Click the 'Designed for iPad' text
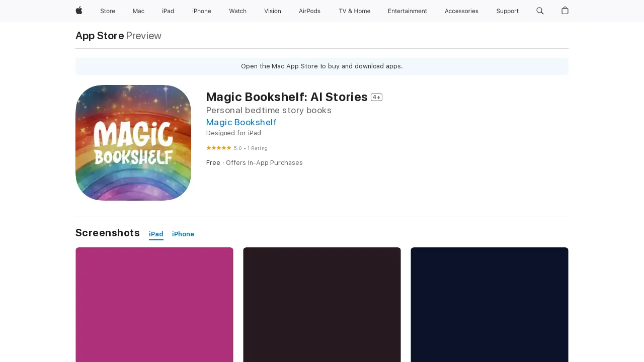 pos(233,133)
